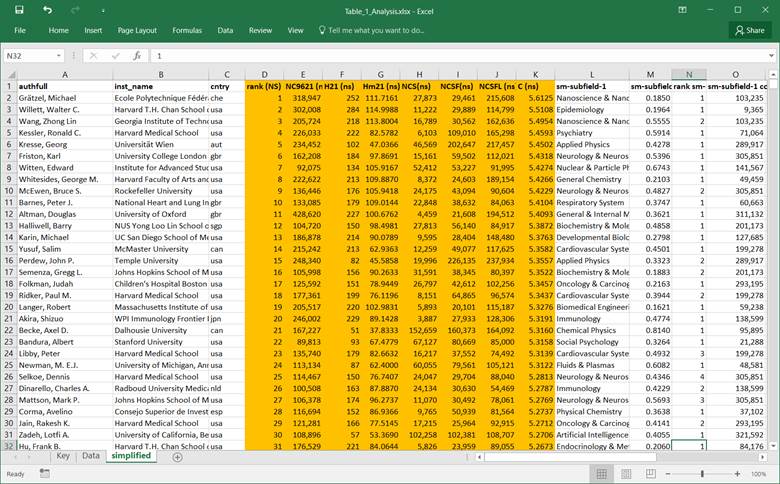Image resolution: width=780 pixels, height=484 pixels.
Task: Click vertical scrollbar up arrow
Action: click(x=774, y=75)
